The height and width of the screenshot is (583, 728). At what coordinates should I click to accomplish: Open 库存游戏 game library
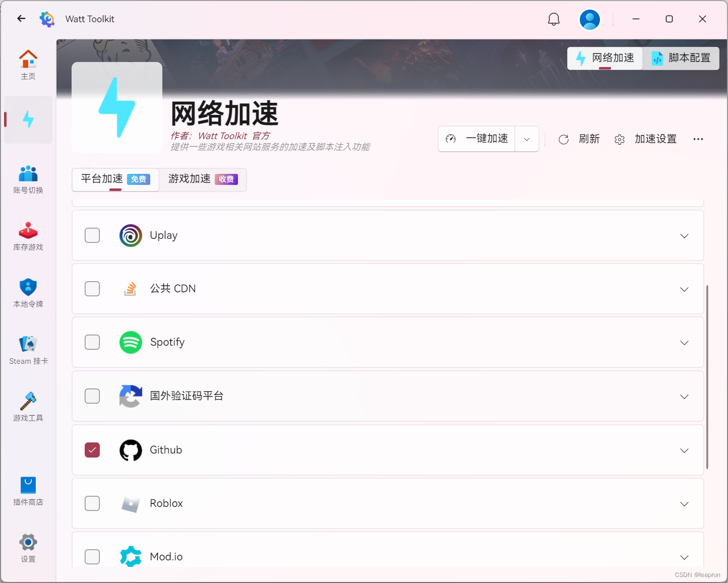click(x=28, y=236)
